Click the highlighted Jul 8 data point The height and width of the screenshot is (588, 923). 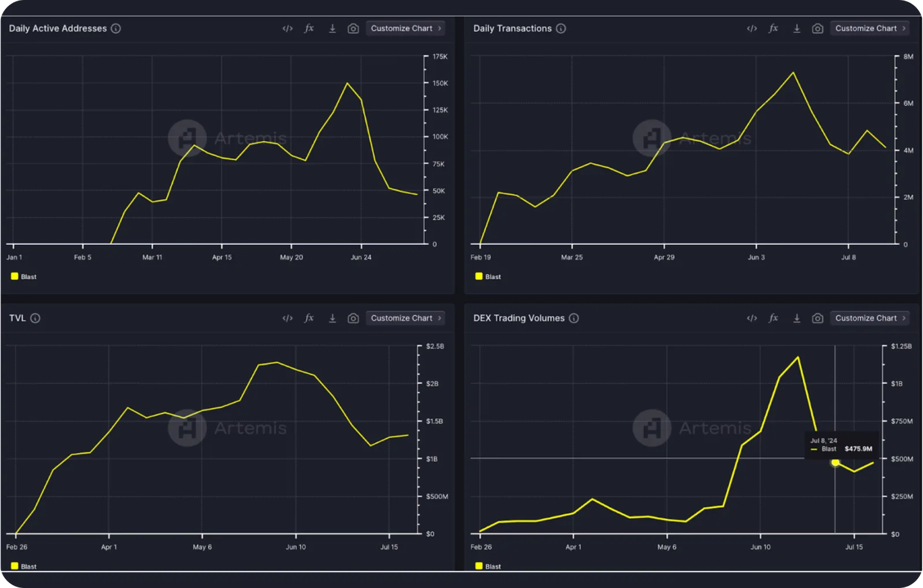(x=835, y=462)
